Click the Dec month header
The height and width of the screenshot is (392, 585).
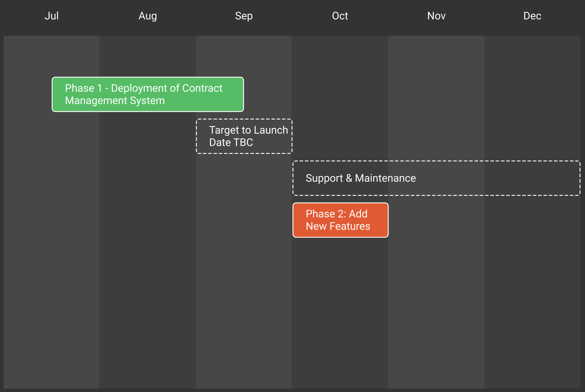[532, 16]
